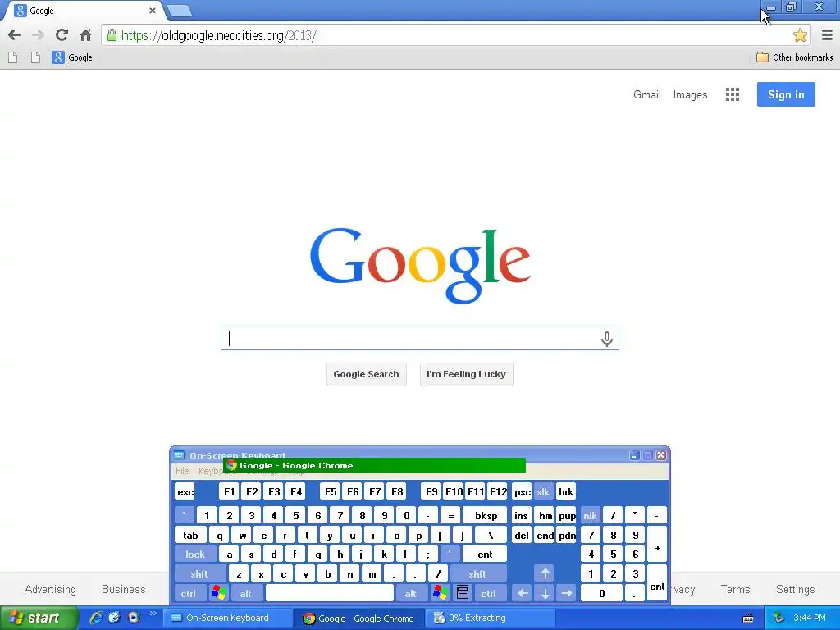Click the down arrow key on keyboard
This screenshot has height=630, width=840.
pos(545,594)
